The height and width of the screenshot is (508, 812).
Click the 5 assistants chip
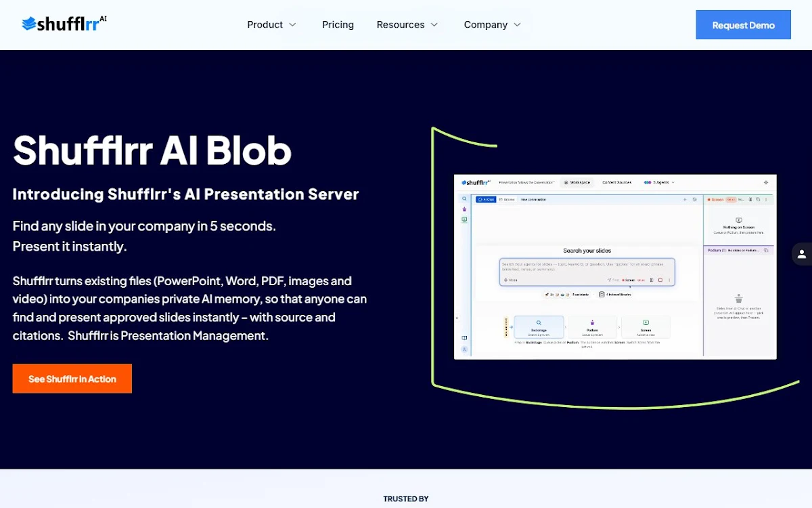pos(567,295)
